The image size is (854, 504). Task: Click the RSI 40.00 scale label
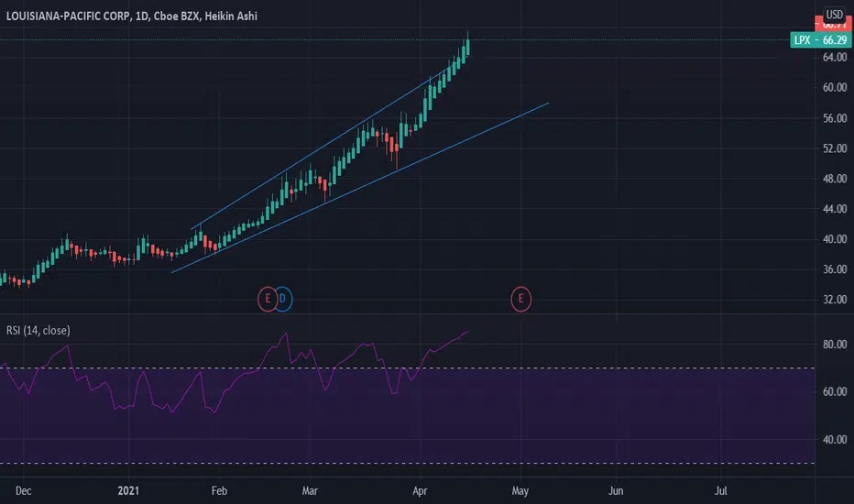pyautogui.click(x=835, y=439)
